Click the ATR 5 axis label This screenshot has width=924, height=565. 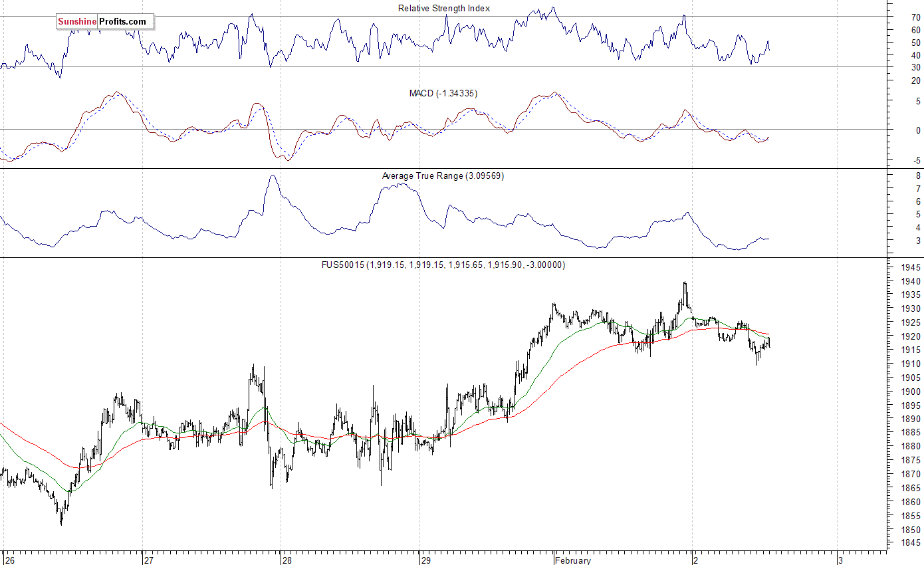click(918, 215)
